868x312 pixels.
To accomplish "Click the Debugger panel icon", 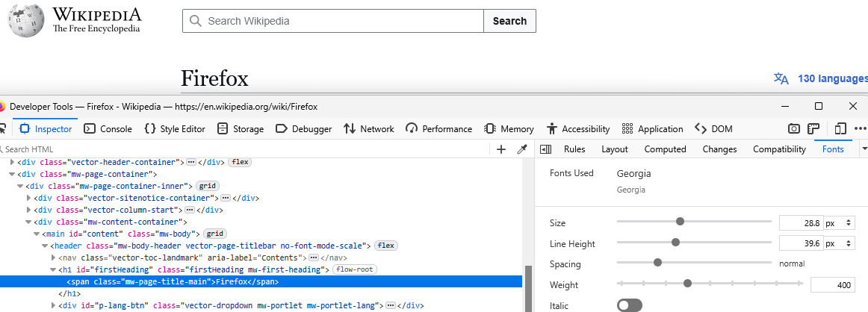I will tap(281, 129).
